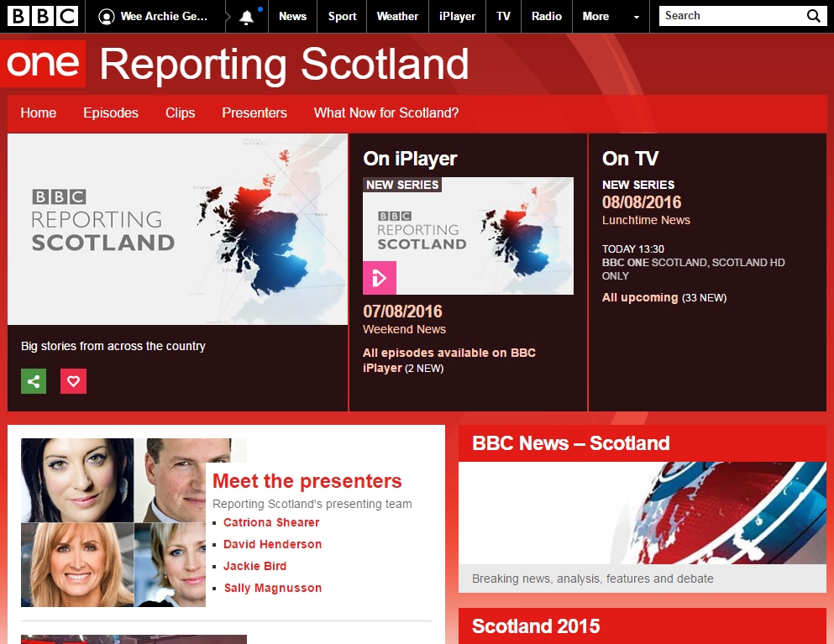Click the presenters photo collage
The width and height of the screenshot is (834, 644).
tap(113, 523)
